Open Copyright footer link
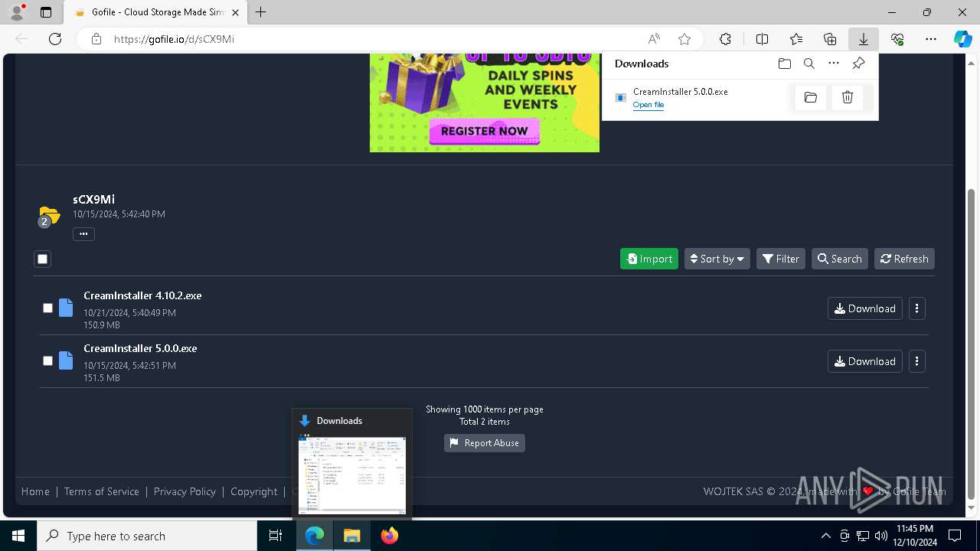Screen dimensions: 980x551 pos(254,491)
